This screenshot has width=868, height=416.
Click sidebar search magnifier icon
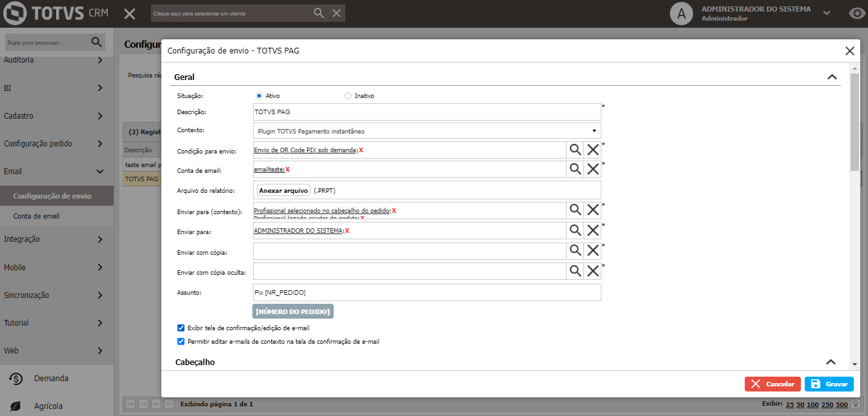click(x=97, y=42)
